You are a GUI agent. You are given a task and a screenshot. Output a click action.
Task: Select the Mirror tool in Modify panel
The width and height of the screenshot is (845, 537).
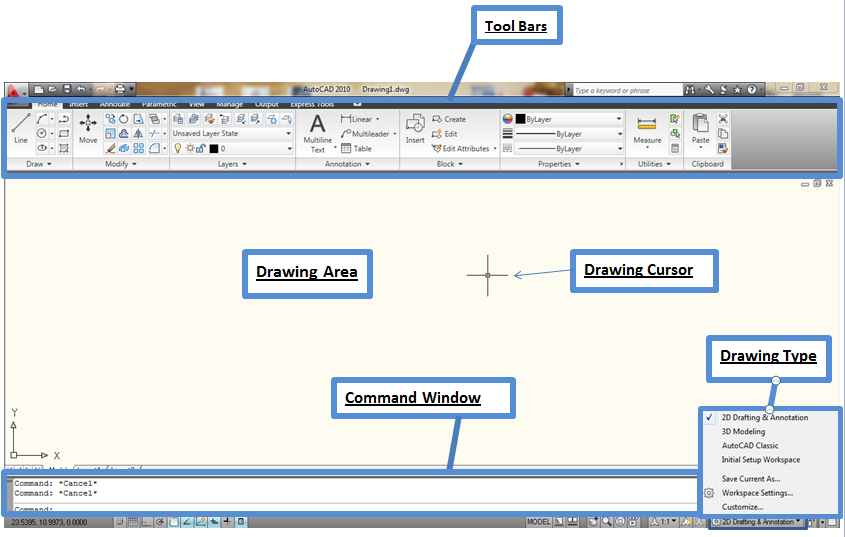click(x=138, y=133)
